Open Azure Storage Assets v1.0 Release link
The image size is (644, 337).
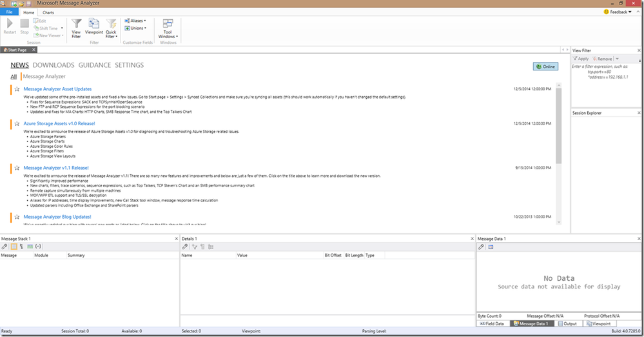click(59, 123)
